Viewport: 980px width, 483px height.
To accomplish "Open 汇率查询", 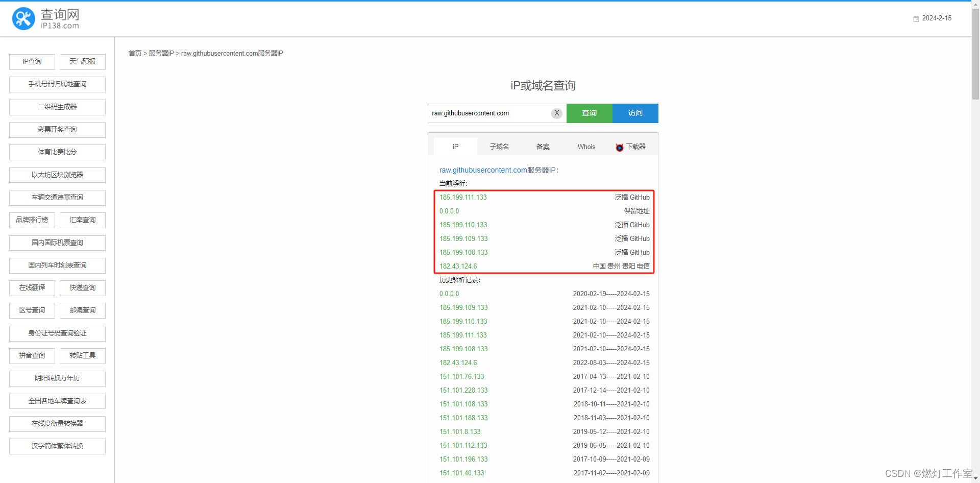I will 83,220.
